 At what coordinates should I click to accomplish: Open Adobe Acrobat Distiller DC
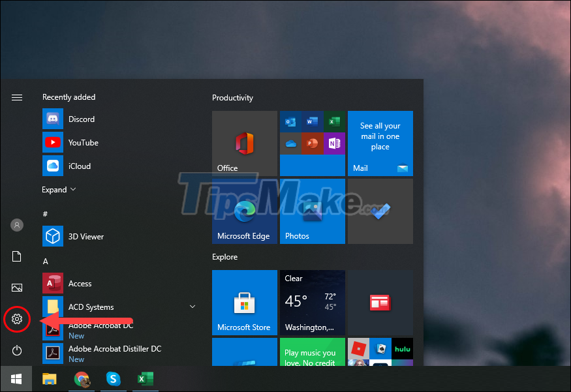tap(102, 353)
